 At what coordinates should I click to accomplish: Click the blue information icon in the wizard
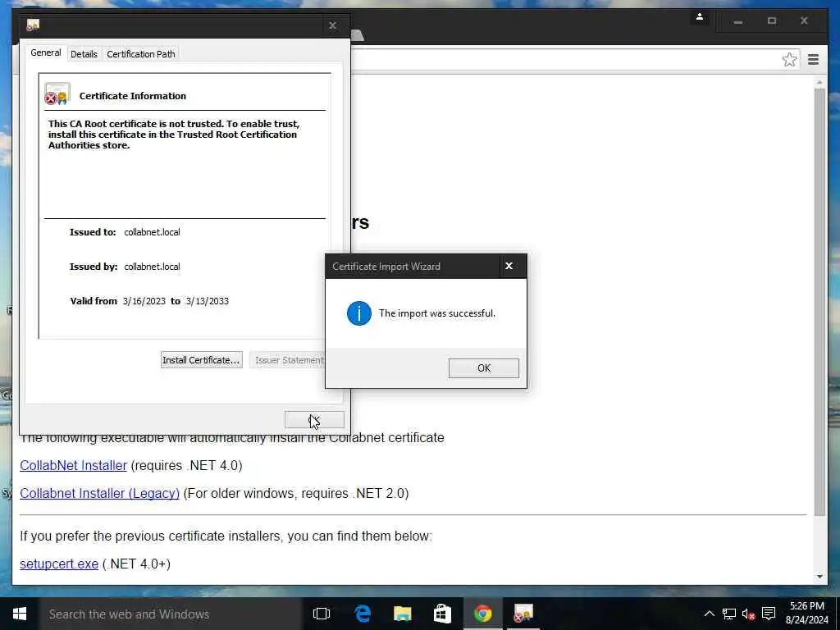(x=359, y=313)
